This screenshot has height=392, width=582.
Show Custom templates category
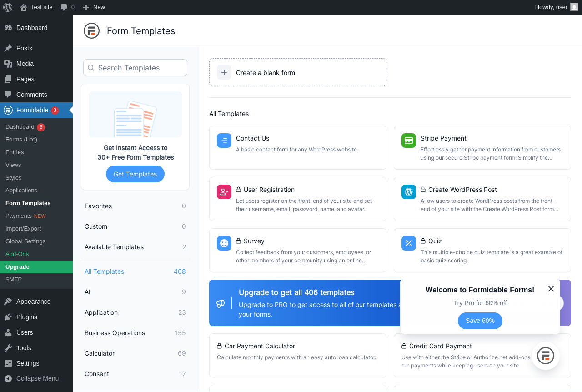(x=135, y=226)
